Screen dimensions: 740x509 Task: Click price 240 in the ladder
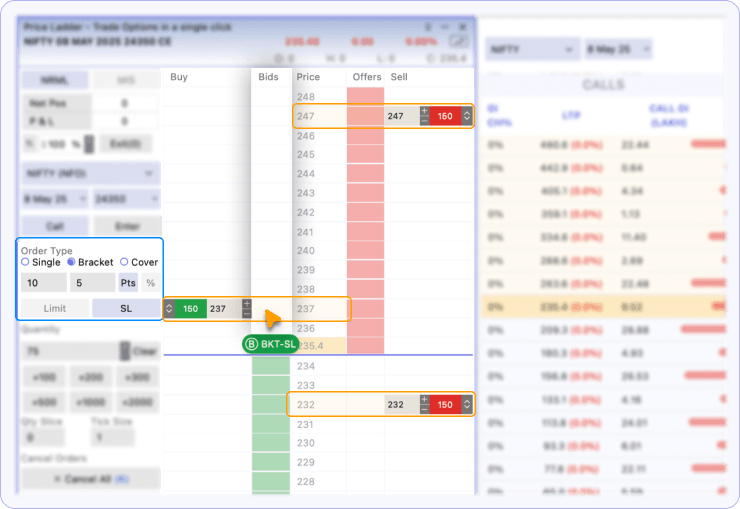click(x=306, y=250)
